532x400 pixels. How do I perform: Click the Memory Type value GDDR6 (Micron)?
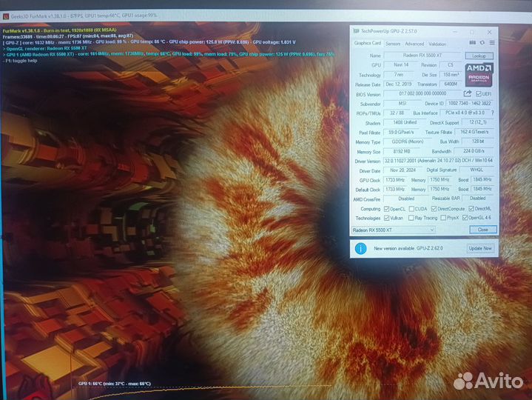(408, 141)
